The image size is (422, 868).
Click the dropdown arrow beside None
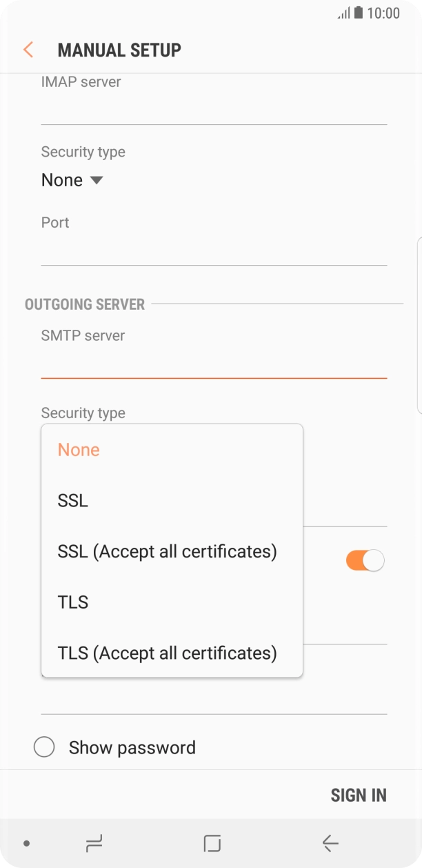96,180
